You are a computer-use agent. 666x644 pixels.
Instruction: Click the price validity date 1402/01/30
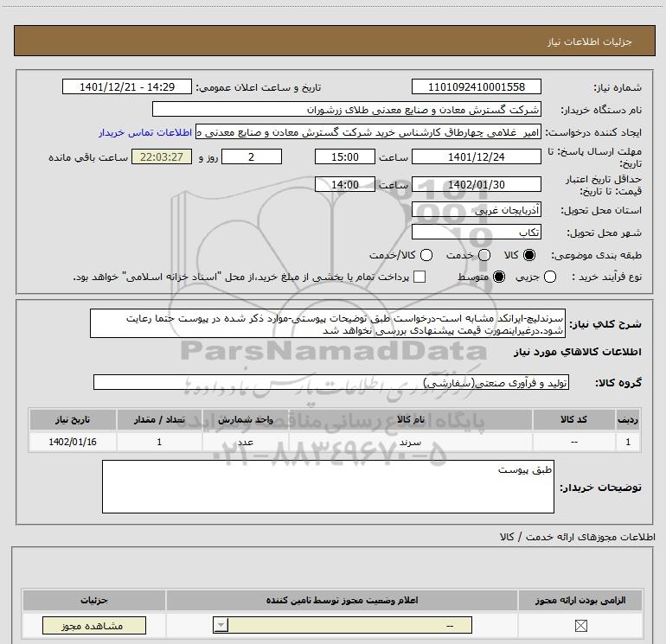476,184
